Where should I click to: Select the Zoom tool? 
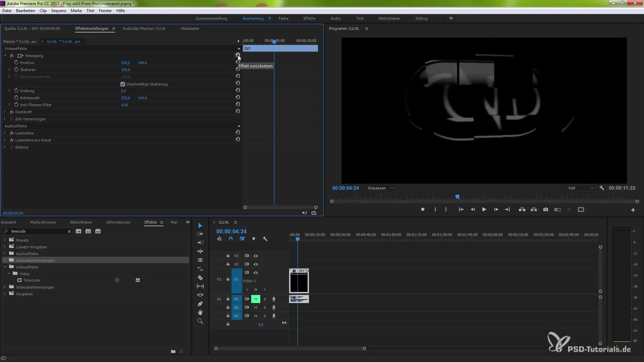pos(200,321)
